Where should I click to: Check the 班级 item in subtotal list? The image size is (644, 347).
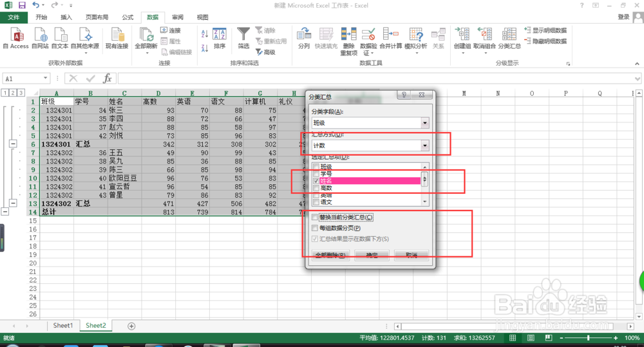(316, 167)
